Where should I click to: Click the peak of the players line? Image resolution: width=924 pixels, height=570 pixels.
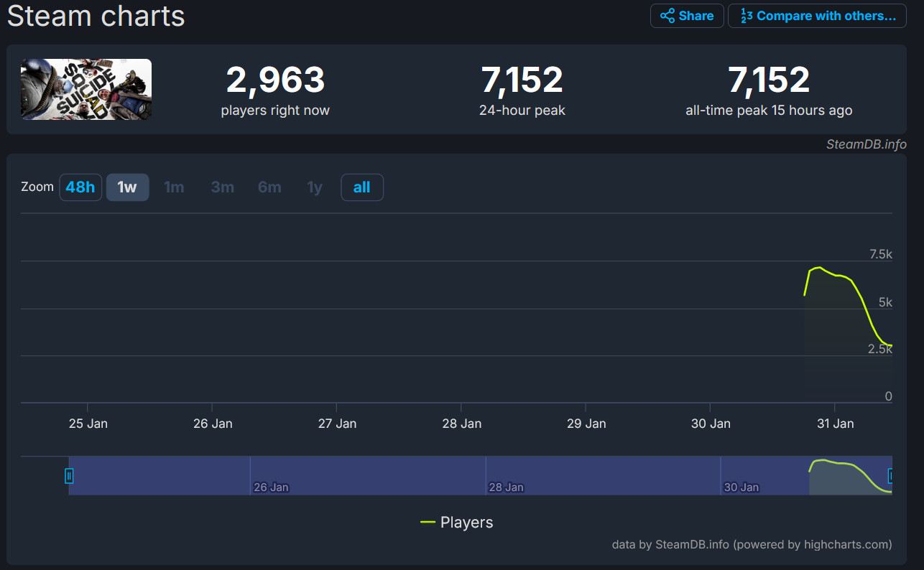click(x=819, y=268)
